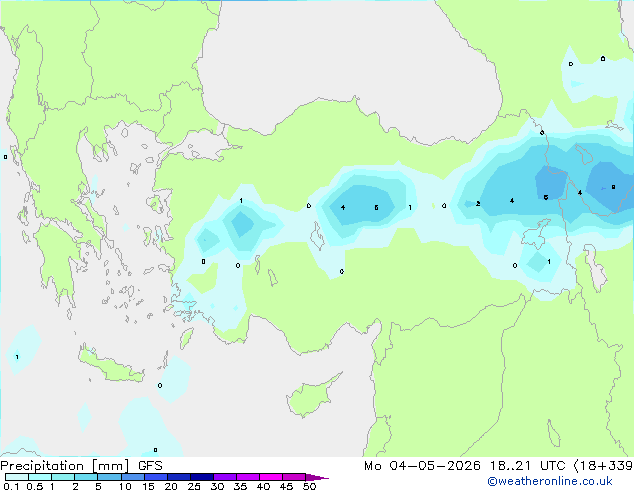
Task: Click the 5–10 mm blue legend swatch
Action: click(109, 477)
